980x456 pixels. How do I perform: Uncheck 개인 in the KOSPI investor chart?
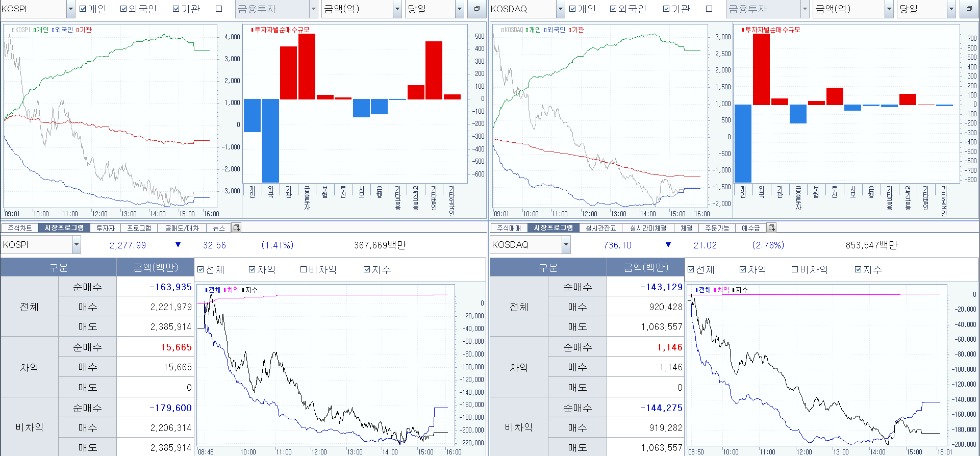(83, 9)
